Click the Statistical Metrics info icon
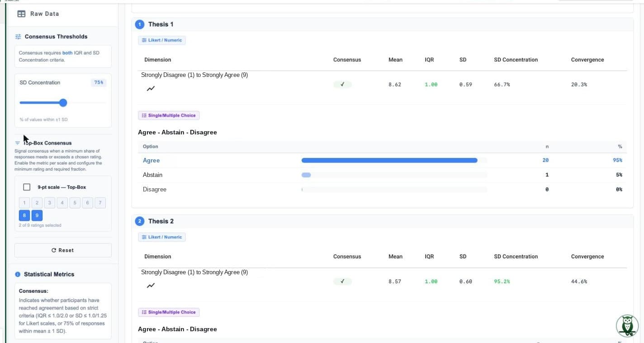 18,274
